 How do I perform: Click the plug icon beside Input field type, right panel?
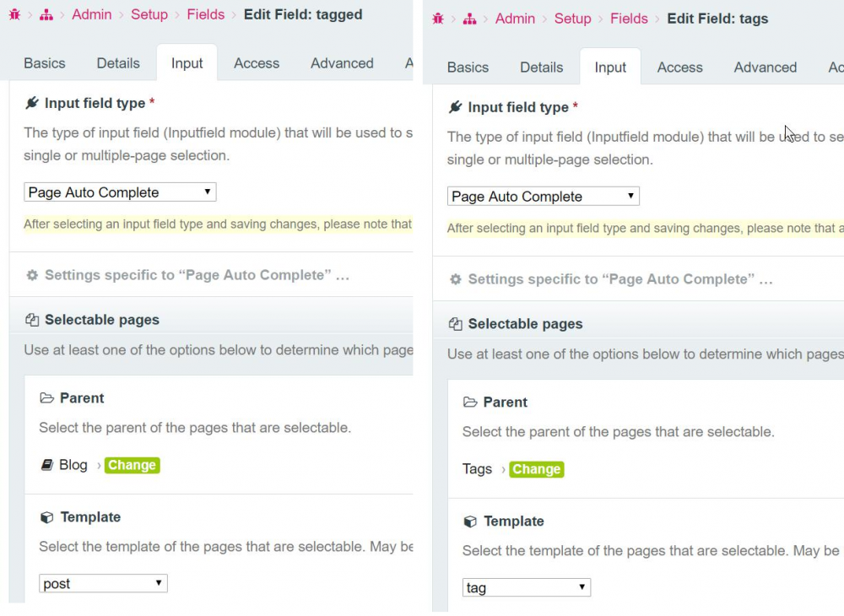(x=456, y=107)
